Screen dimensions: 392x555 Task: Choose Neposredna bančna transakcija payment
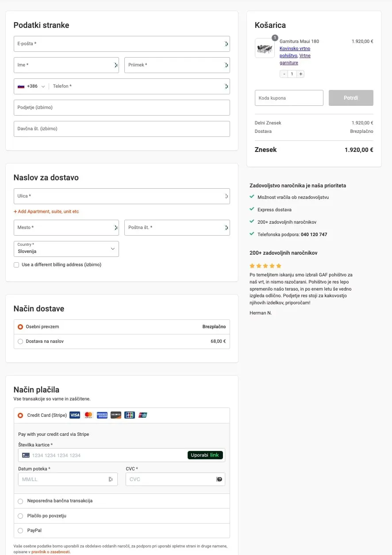click(x=20, y=501)
